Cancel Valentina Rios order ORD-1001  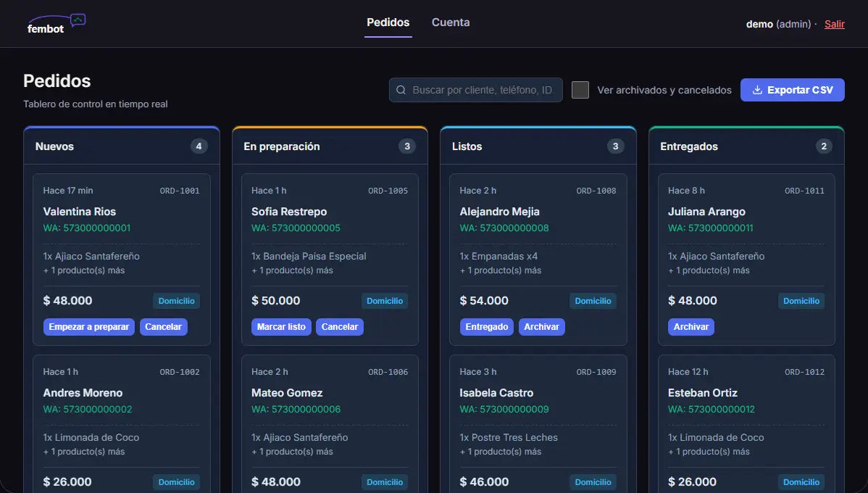[163, 327]
